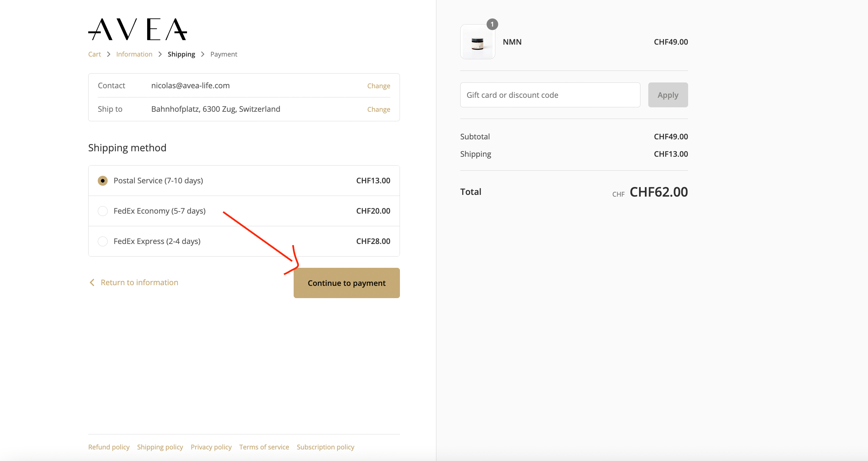The image size is (868, 461).
Task: Click the Shipping cost label in summary
Action: [476, 154]
